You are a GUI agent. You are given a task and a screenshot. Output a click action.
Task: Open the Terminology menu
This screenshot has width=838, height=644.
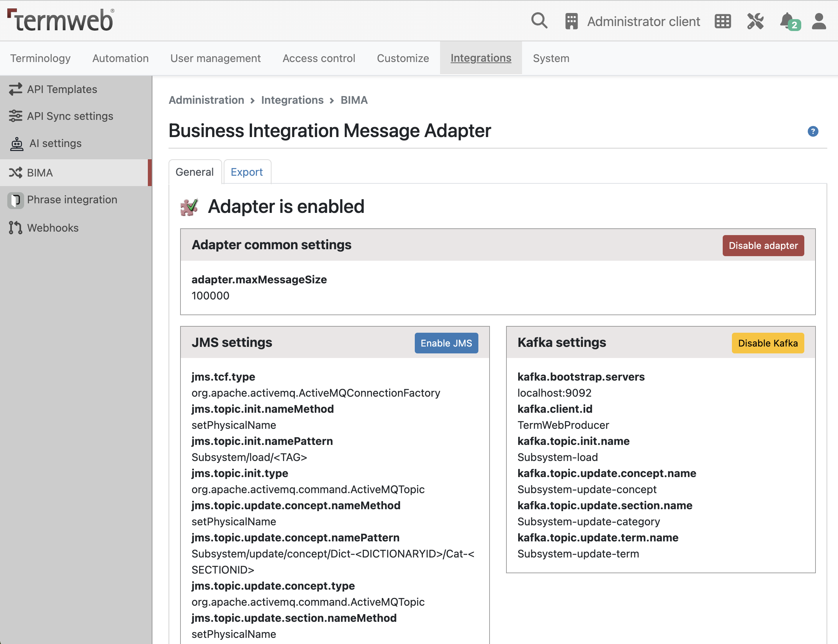pos(40,58)
